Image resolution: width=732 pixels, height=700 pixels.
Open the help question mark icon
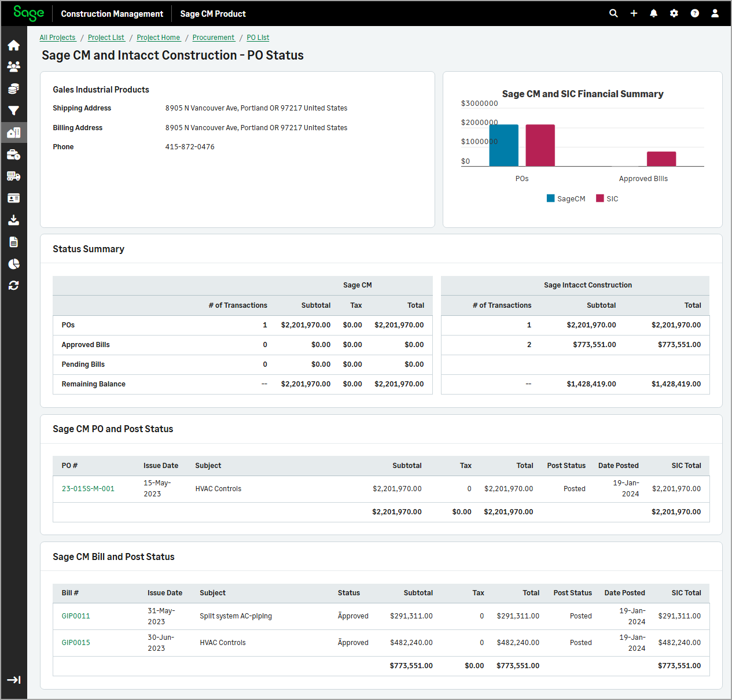pos(694,13)
